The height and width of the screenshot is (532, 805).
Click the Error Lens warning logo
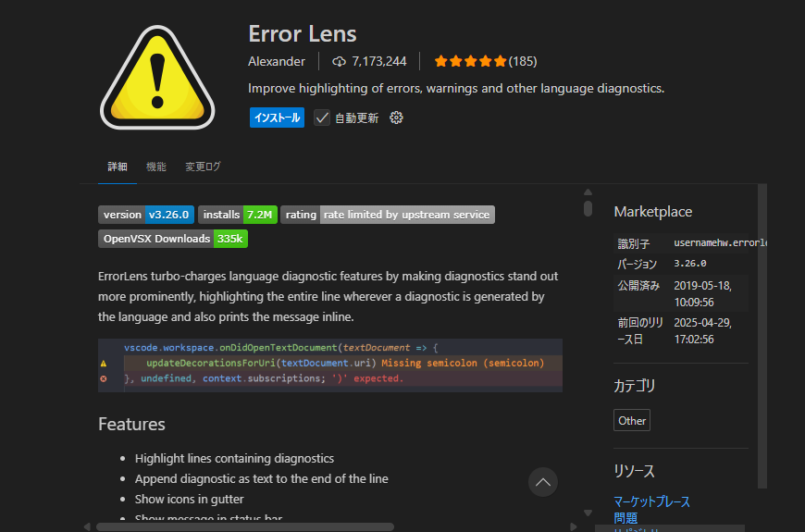coord(156,78)
